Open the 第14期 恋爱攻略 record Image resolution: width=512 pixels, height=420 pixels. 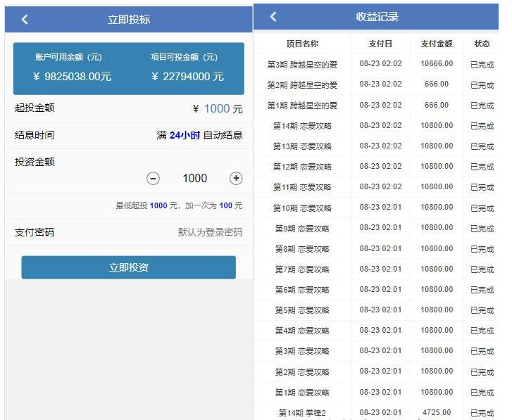pos(302,126)
